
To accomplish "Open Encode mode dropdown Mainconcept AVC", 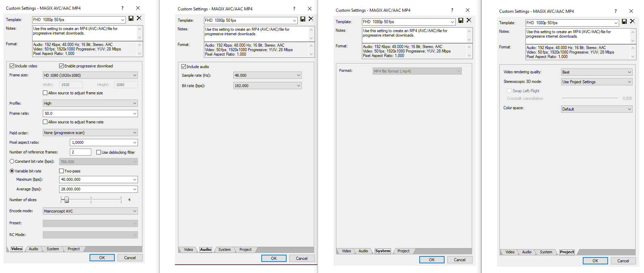I will (x=90, y=211).
